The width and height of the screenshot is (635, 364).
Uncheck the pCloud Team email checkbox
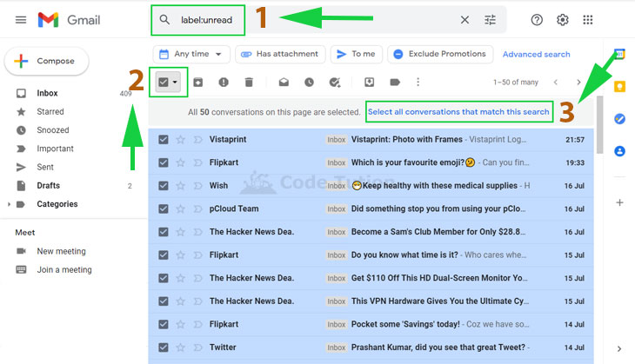pyautogui.click(x=164, y=208)
